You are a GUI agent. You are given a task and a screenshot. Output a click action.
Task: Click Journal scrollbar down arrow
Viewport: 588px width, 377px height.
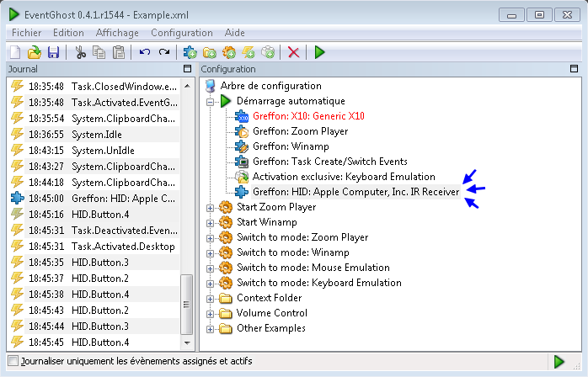coord(187,342)
